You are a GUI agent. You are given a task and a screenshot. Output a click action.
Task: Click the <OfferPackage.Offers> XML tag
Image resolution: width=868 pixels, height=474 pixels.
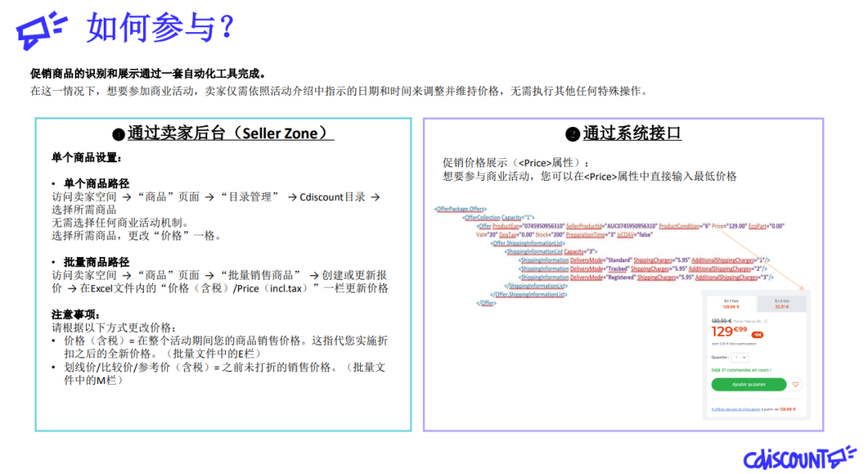click(461, 209)
